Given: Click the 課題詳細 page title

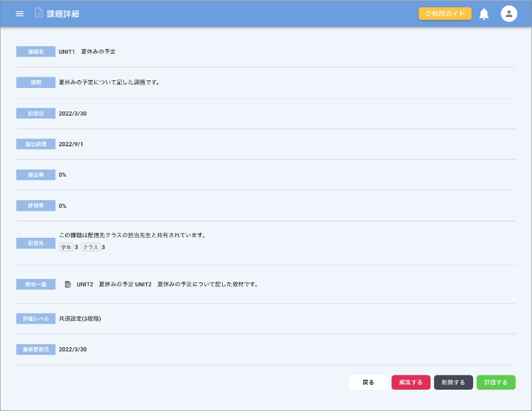Looking at the screenshot, I should [x=62, y=14].
